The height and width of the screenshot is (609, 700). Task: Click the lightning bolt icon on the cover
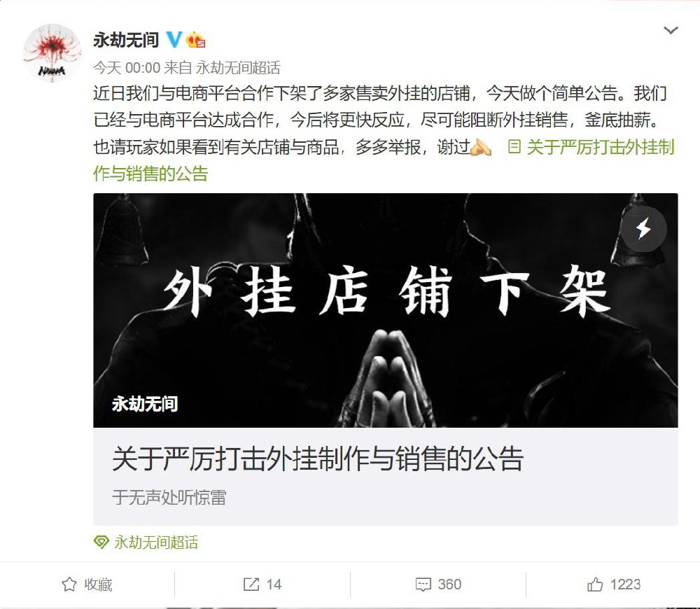click(x=644, y=229)
